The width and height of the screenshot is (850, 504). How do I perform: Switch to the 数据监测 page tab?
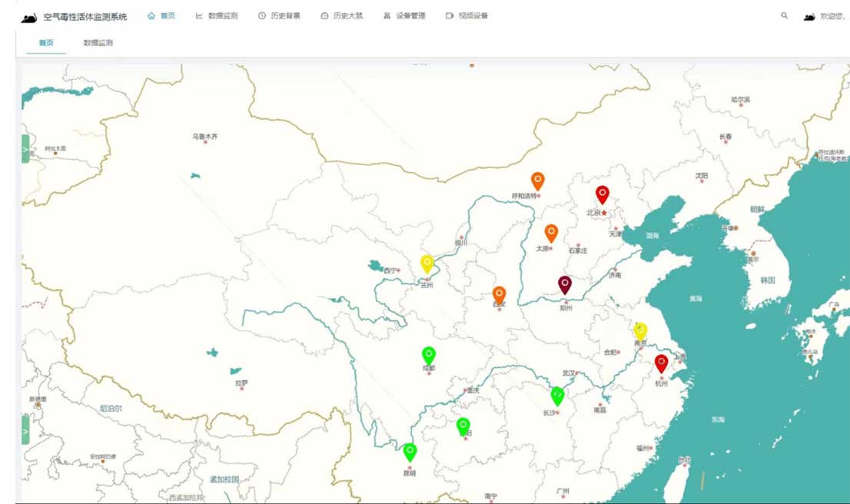point(98,43)
